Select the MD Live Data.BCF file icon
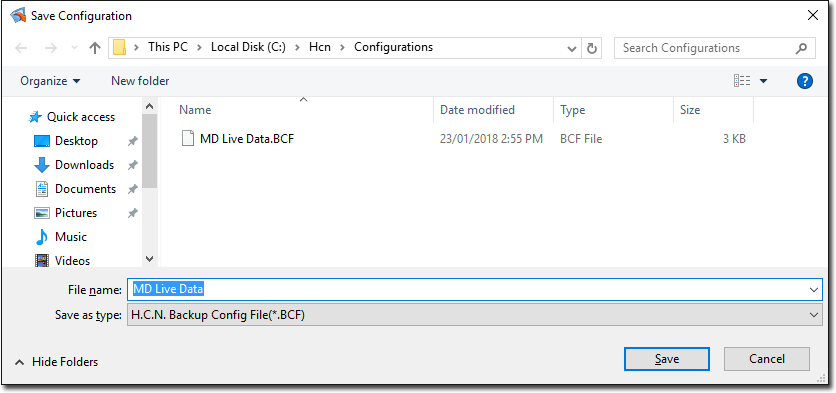Screen dimensions: 836x393 [x=187, y=139]
